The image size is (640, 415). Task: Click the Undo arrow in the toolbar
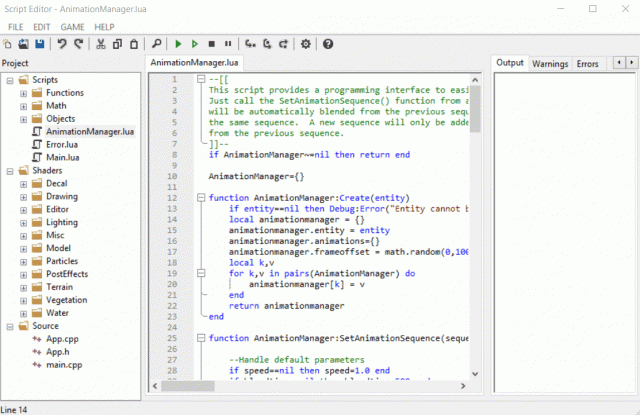click(x=62, y=44)
